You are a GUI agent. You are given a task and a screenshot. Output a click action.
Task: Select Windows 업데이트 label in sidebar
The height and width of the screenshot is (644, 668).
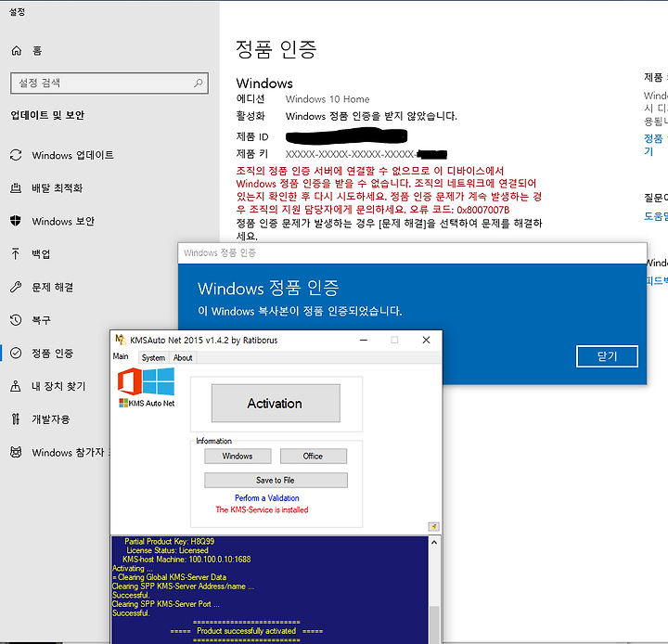tap(73, 155)
